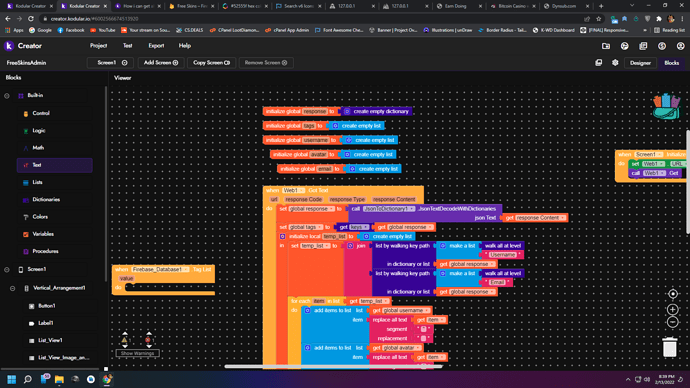Open taskbar search
The image size is (690, 388).
28,379
